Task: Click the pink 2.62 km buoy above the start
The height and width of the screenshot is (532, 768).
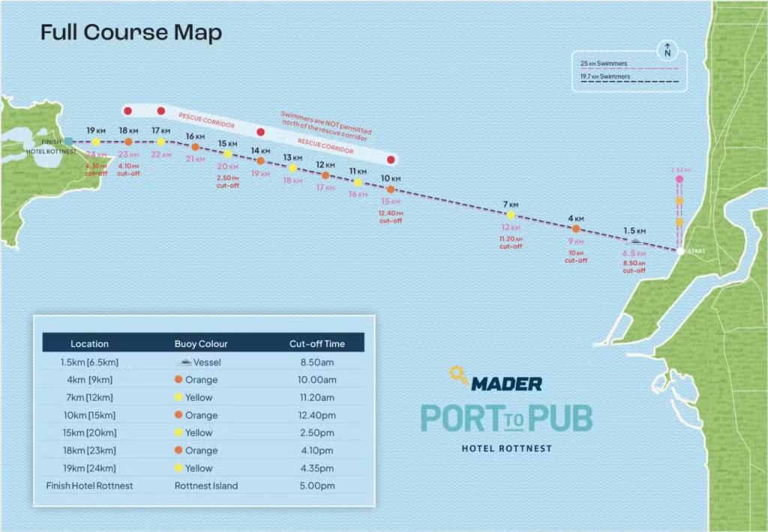Action: coord(679,180)
